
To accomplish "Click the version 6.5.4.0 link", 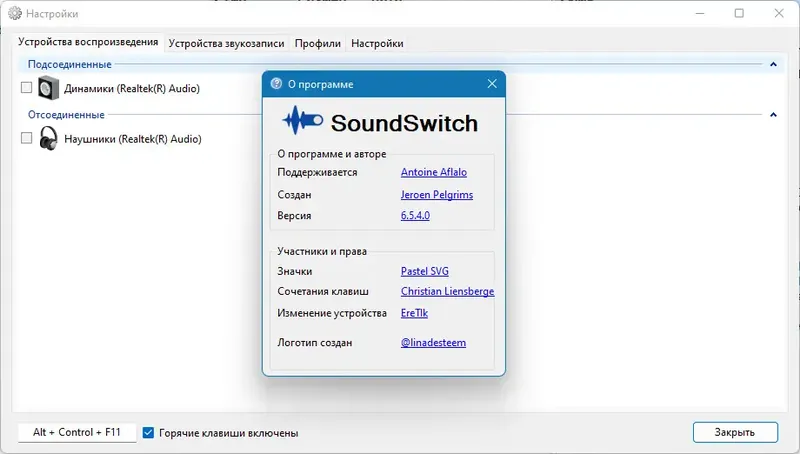I will tap(415, 215).
